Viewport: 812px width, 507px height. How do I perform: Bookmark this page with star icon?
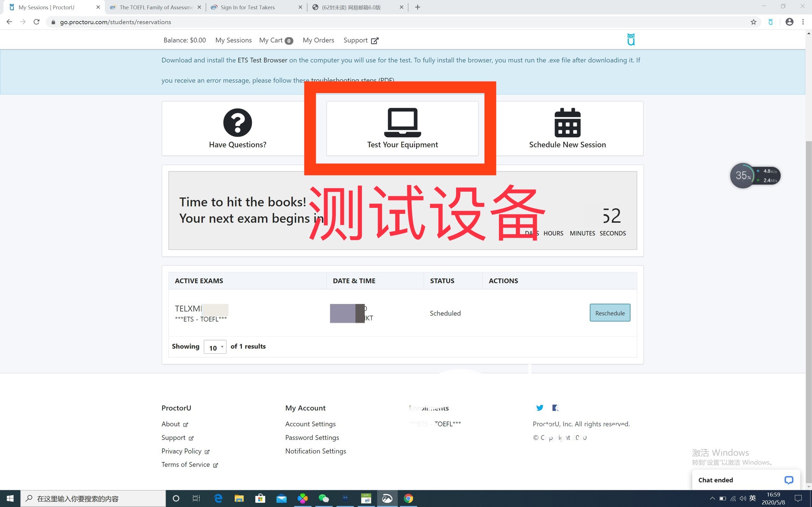pos(753,22)
